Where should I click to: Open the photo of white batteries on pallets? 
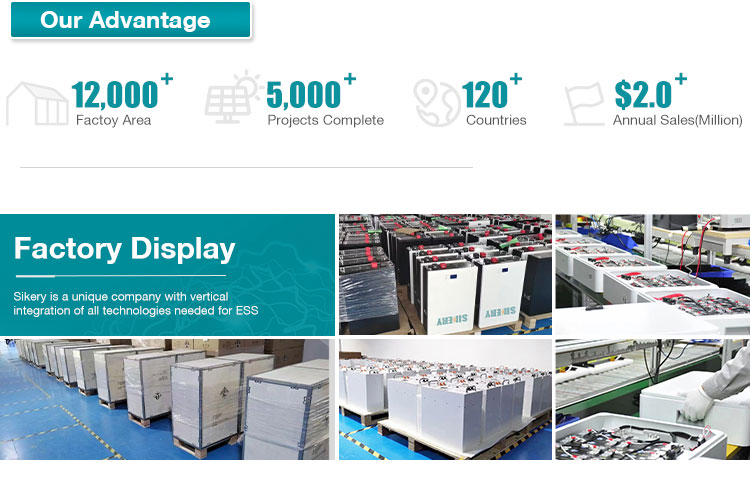point(445,400)
